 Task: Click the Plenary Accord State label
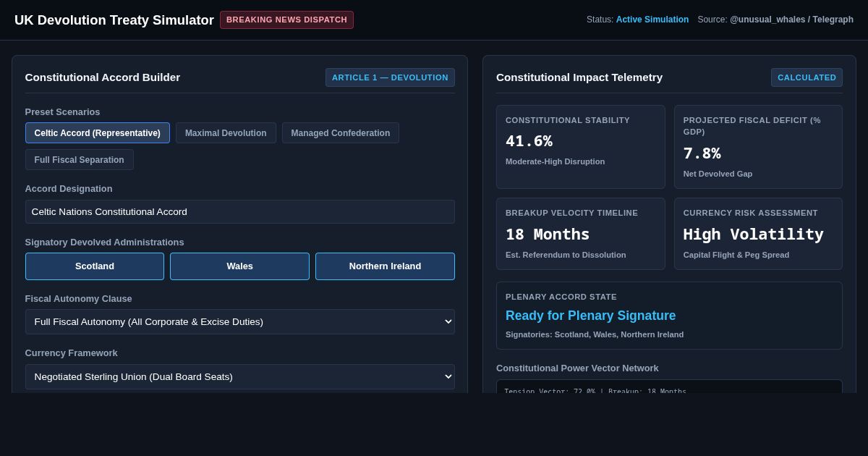561,297
